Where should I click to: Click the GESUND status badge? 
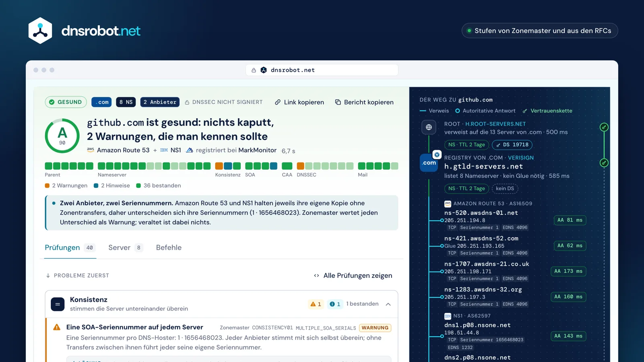(x=66, y=102)
